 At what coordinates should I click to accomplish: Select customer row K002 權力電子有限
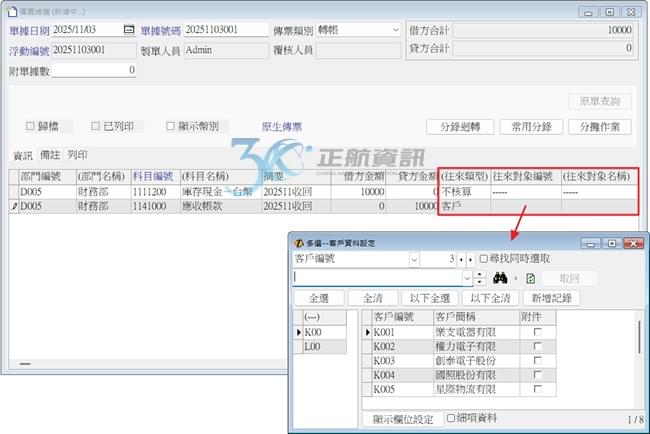pyautogui.click(x=459, y=346)
